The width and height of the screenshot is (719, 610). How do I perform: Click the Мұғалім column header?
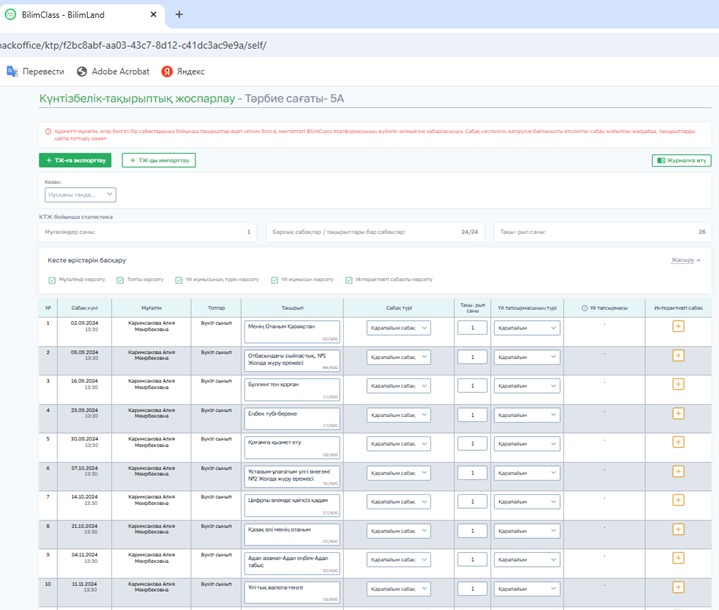click(151, 308)
